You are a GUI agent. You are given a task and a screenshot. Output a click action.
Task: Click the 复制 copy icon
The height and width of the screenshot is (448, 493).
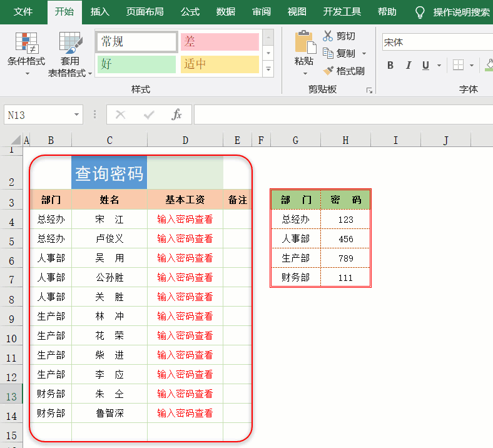328,53
